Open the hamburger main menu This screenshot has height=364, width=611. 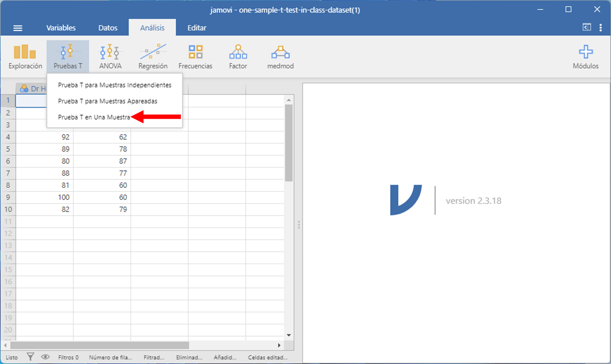(x=18, y=28)
